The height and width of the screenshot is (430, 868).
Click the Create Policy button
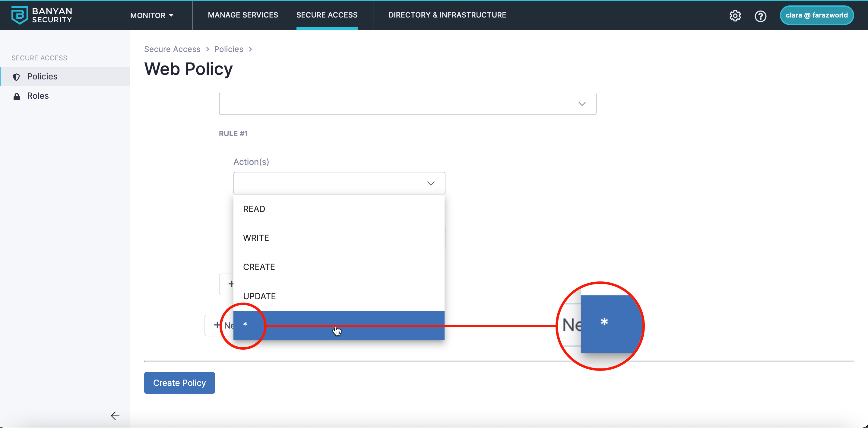point(179,383)
